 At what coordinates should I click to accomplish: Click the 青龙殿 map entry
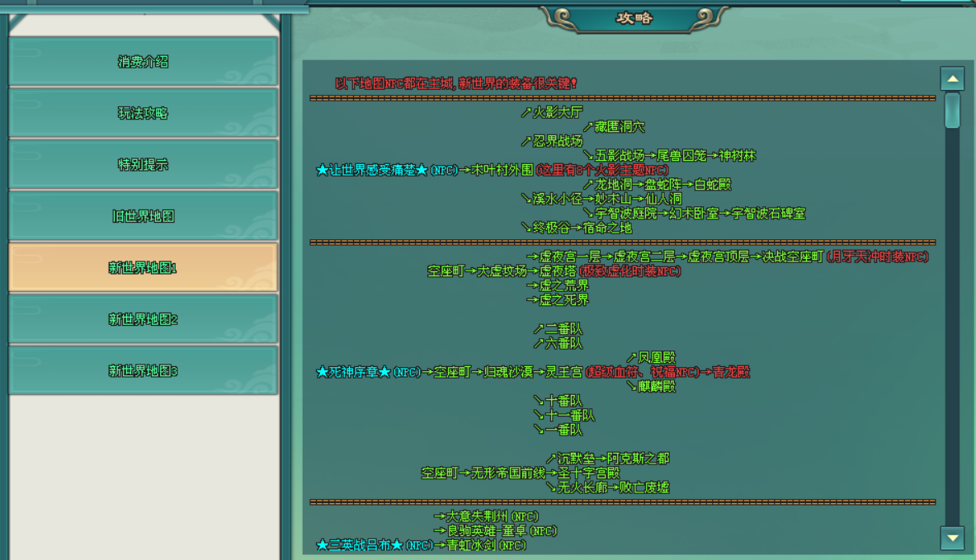[x=731, y=372]
